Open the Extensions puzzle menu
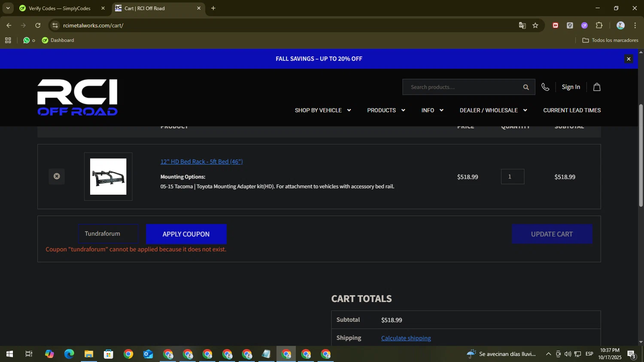Image resolution: width=644 pixels, height=362 pixels. coord(599,25)
